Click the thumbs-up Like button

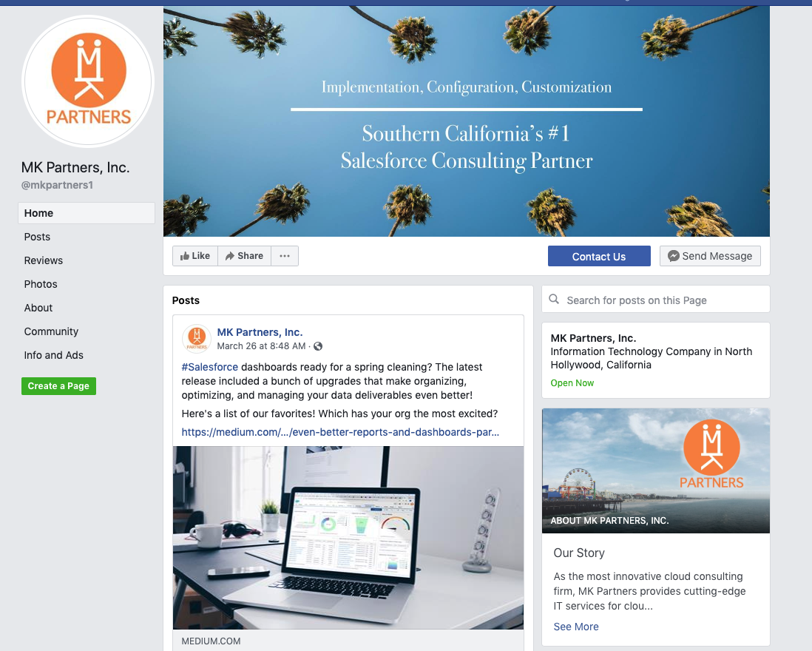pos(195,256)
